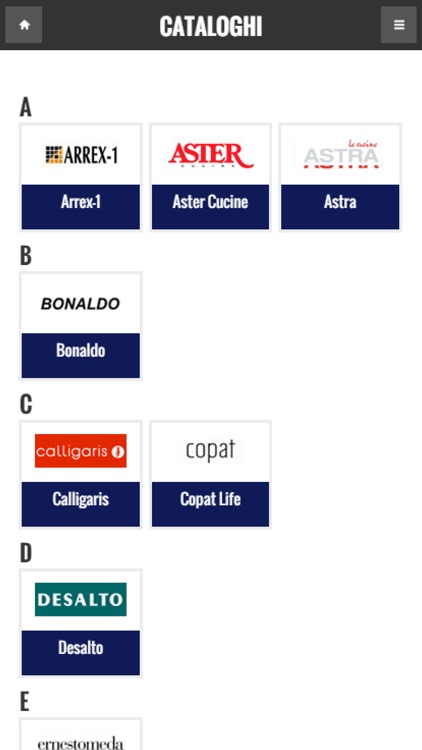Select the copat logo image
This screenshot has width=422, height=750.
click(211, 451)
